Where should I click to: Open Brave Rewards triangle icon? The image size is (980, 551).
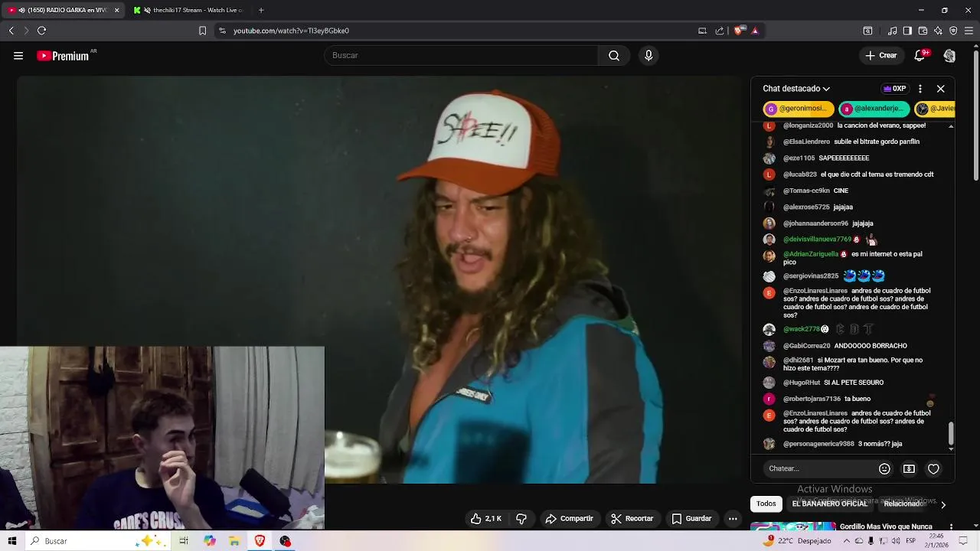pyautogui.click(x=755, y=31)
